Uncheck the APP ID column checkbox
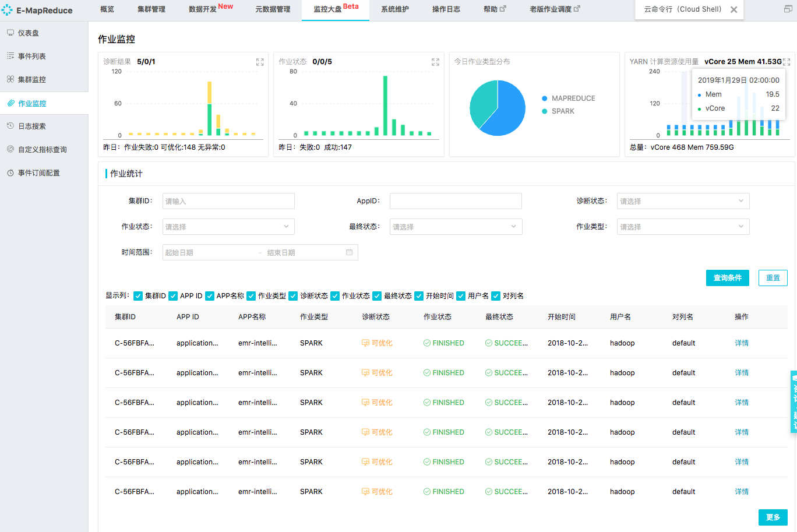 (x=173, y=296)
